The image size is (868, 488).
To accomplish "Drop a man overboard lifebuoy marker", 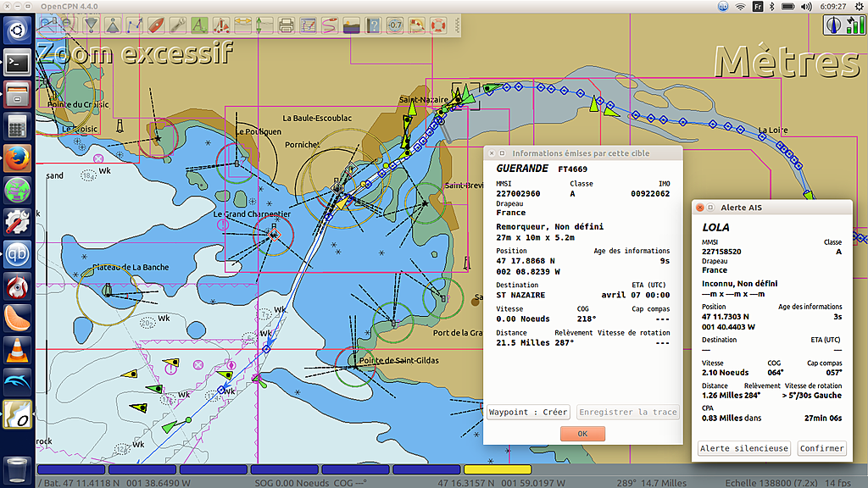I will pos(438,25).
